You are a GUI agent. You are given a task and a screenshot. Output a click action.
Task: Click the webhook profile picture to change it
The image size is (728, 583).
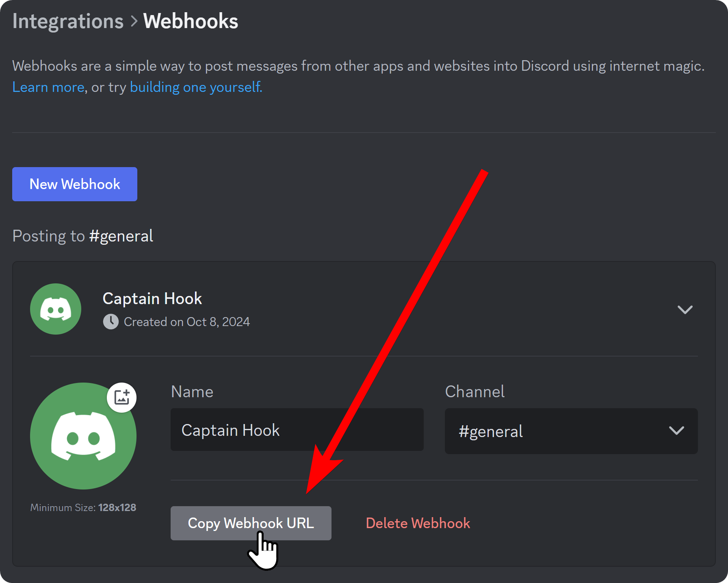[x=83, y=436]
